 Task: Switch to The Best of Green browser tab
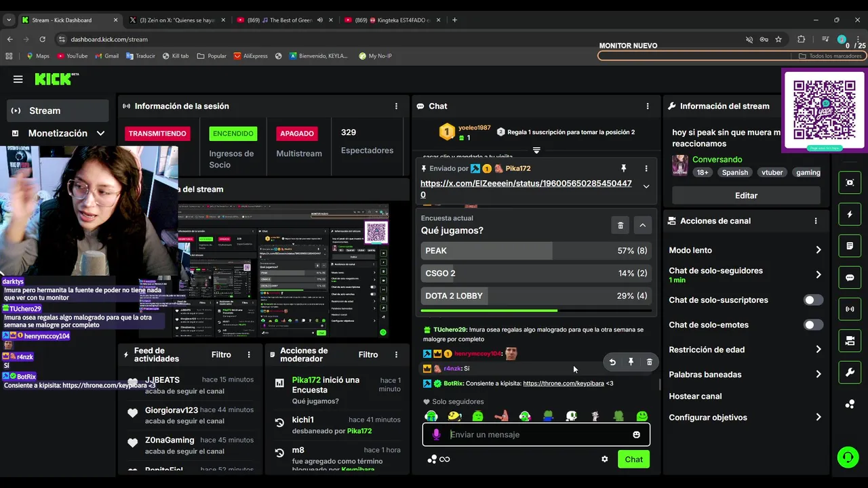[x=285, y=20]
